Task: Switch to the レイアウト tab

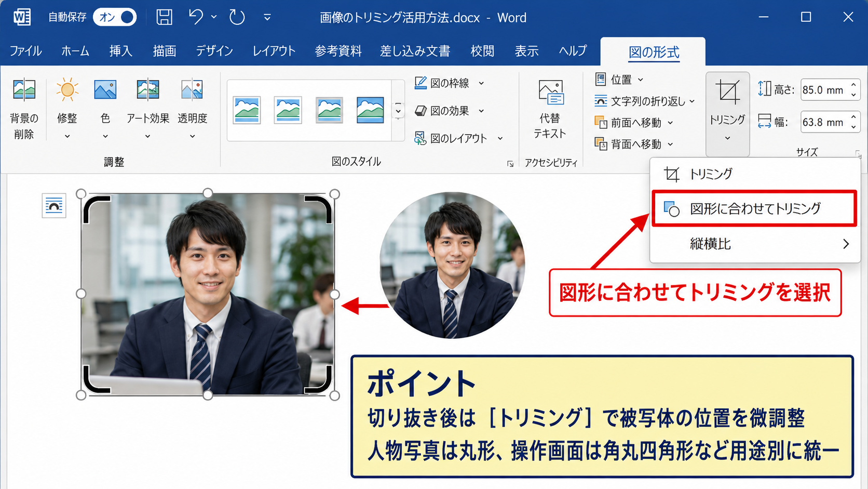Action: tap(274, 51)
